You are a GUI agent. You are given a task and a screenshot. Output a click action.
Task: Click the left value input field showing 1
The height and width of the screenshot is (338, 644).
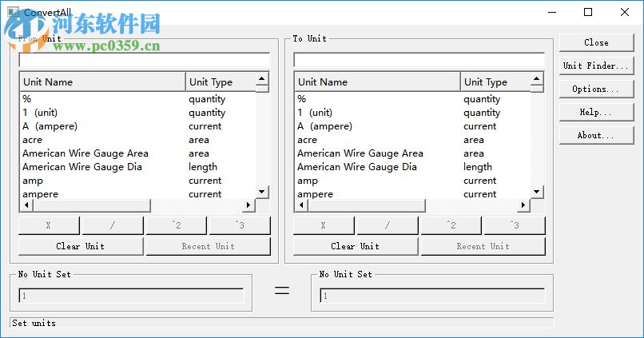coord(131,296)
